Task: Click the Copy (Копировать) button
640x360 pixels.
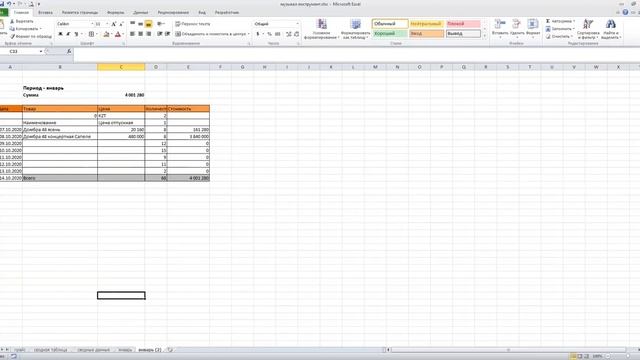Action: click(x=25, y=29)
